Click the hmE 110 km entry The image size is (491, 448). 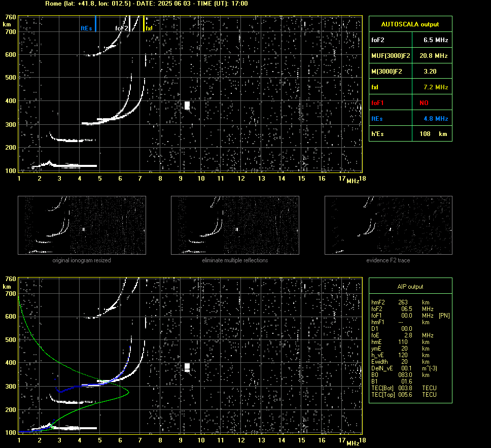coord(400,342)
